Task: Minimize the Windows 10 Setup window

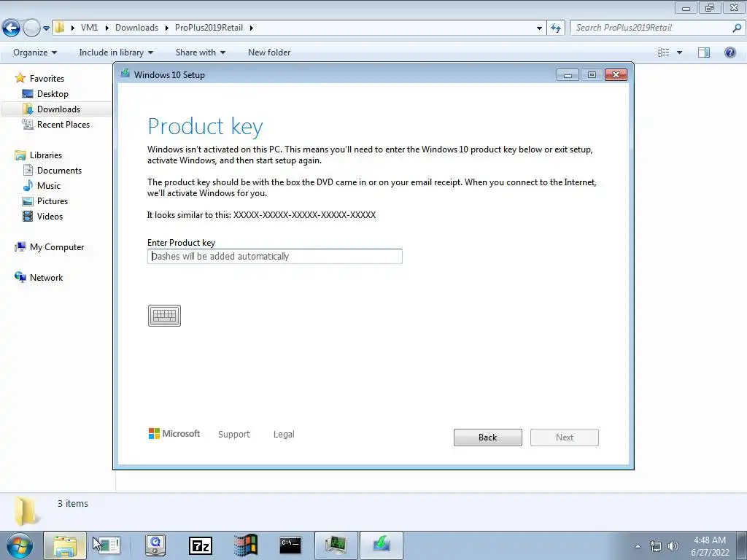Action: coord(568,75)
